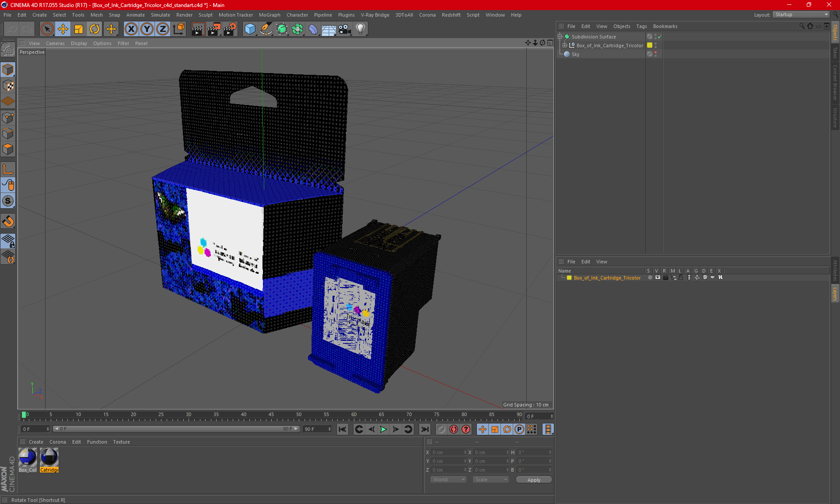Select the Live Selection tool

pyautogui.click(x=47, y=29)
